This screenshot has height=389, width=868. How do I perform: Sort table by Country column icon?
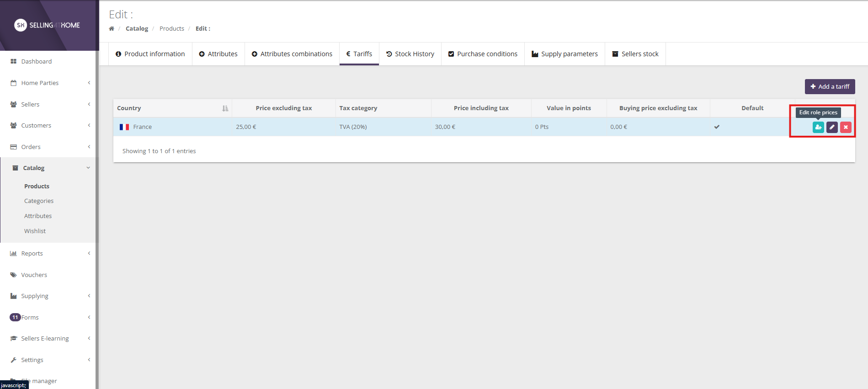(x=225, y=108)
